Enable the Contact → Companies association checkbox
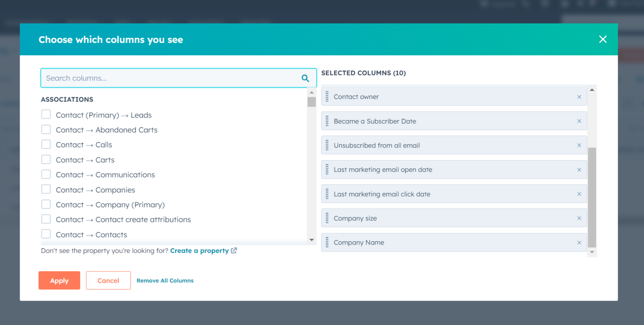Screen dimensions: 644x325 pyautogui.click(x=46, y=189)
